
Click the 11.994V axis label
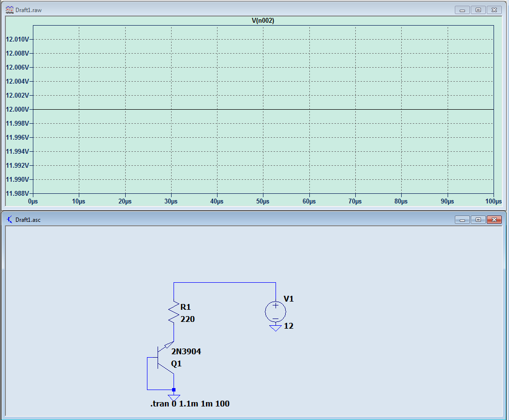(x=17, y=151)
